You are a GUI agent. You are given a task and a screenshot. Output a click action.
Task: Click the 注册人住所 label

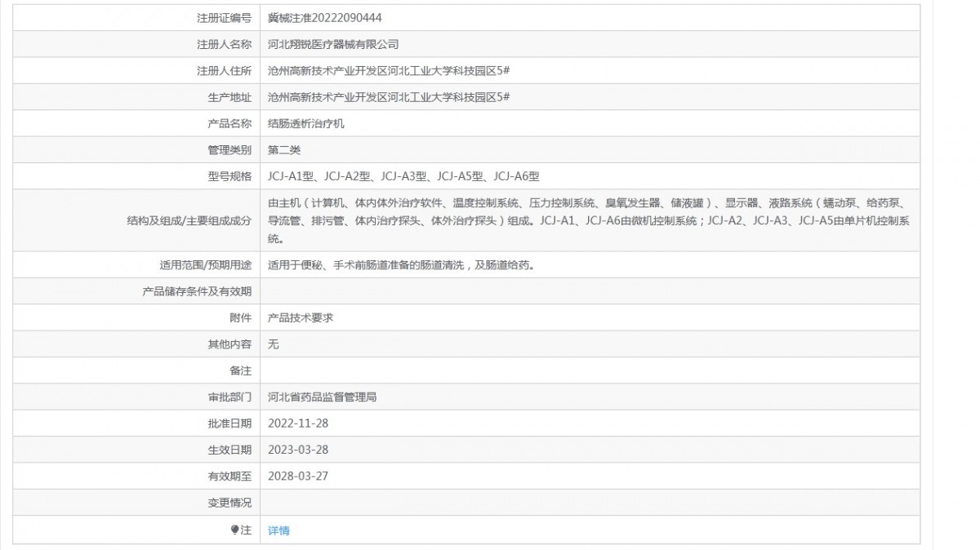click(x=225, y=71)
